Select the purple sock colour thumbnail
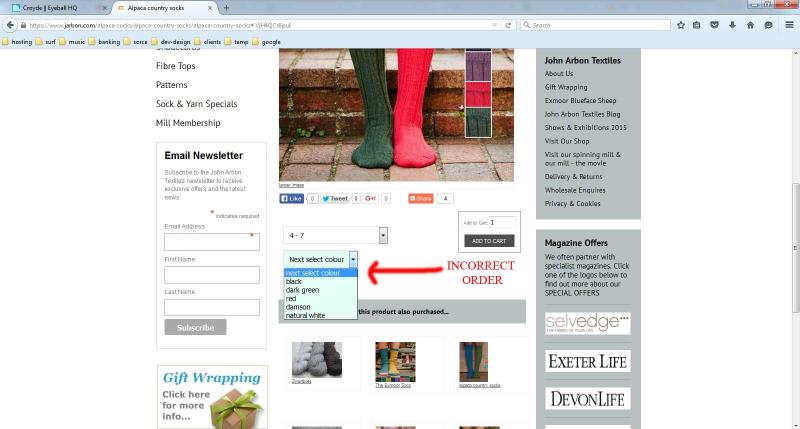 click(x=478, y=66)
